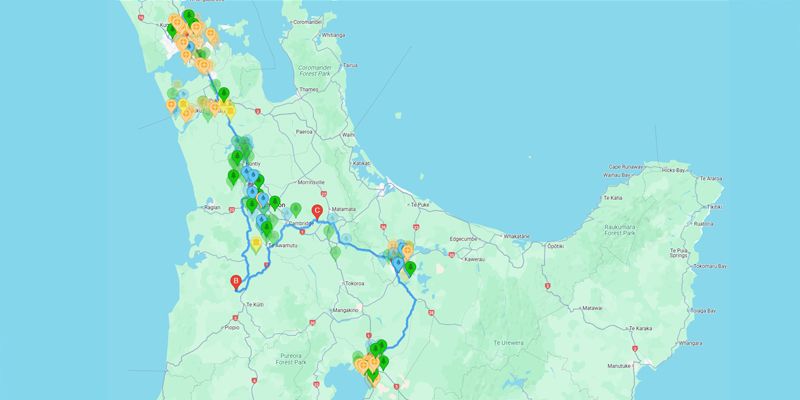Click the Whitianga town label
The width and height of the screenshot is (800, 400).
(334, 35)
